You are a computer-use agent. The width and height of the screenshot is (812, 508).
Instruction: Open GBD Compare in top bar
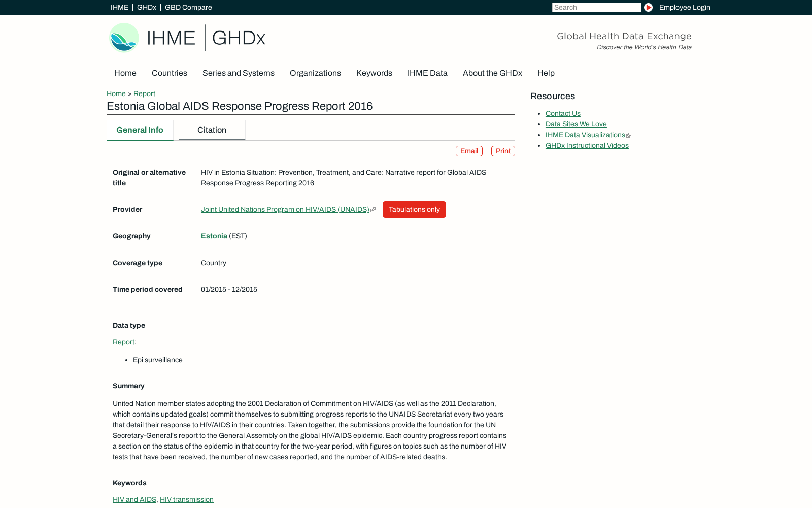(x=188, y=8)
